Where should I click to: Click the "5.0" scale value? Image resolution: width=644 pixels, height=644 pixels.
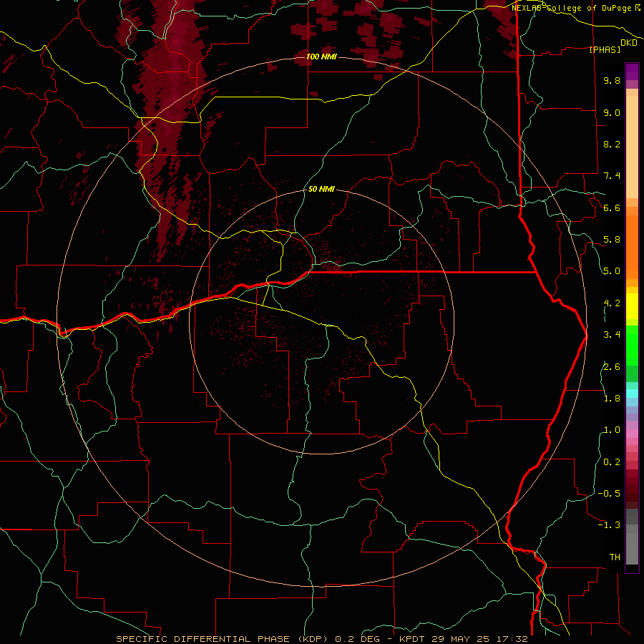(612, 271)
